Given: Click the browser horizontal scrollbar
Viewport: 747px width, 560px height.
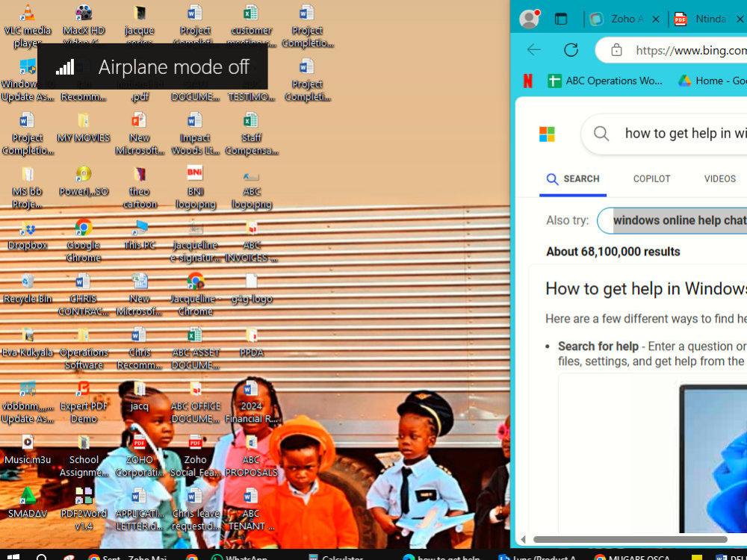Looking at the screenshot, I should (x=630, y=540).
